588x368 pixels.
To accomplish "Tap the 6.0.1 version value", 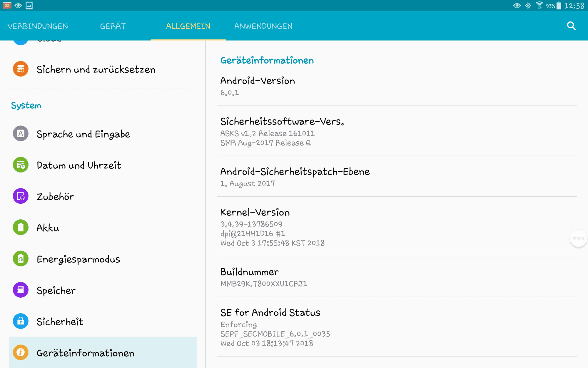I will 230,93.
